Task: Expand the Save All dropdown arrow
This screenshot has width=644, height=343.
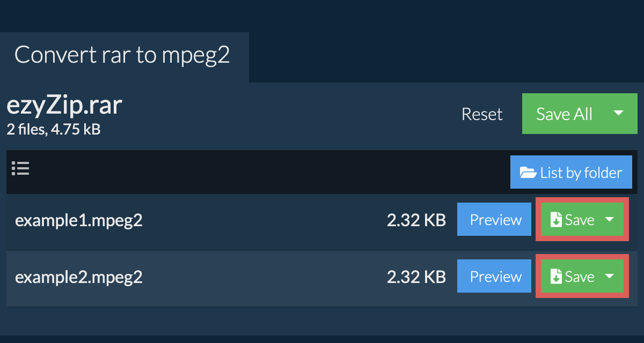Action: [618, 113]
